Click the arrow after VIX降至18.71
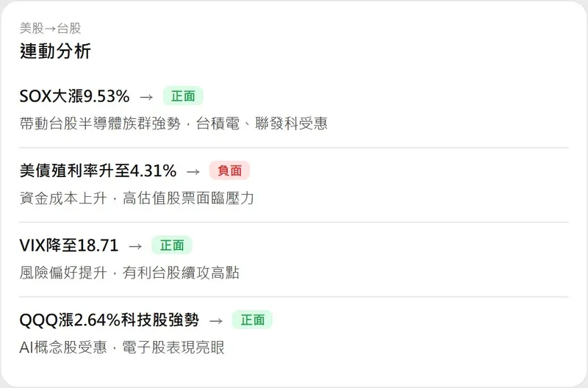Screen dimensions: 588x388 pos(135,246)
